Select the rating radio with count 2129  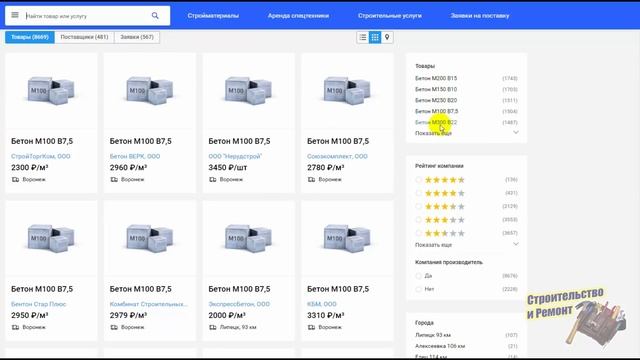[x=418, y=207]
